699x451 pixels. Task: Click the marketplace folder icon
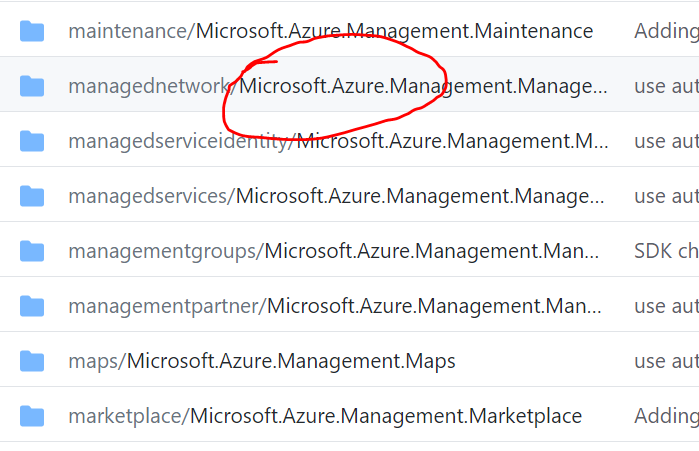[x=32, y=416]
